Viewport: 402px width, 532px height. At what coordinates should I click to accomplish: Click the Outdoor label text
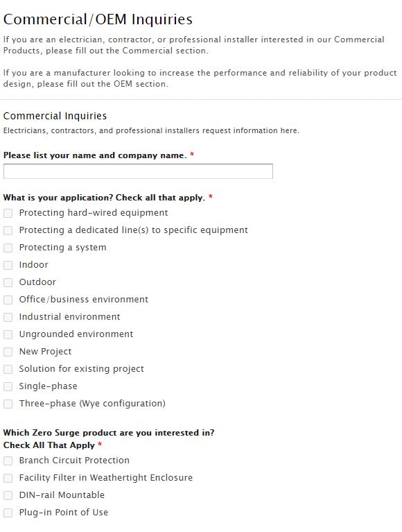click(x=37, y=282)
